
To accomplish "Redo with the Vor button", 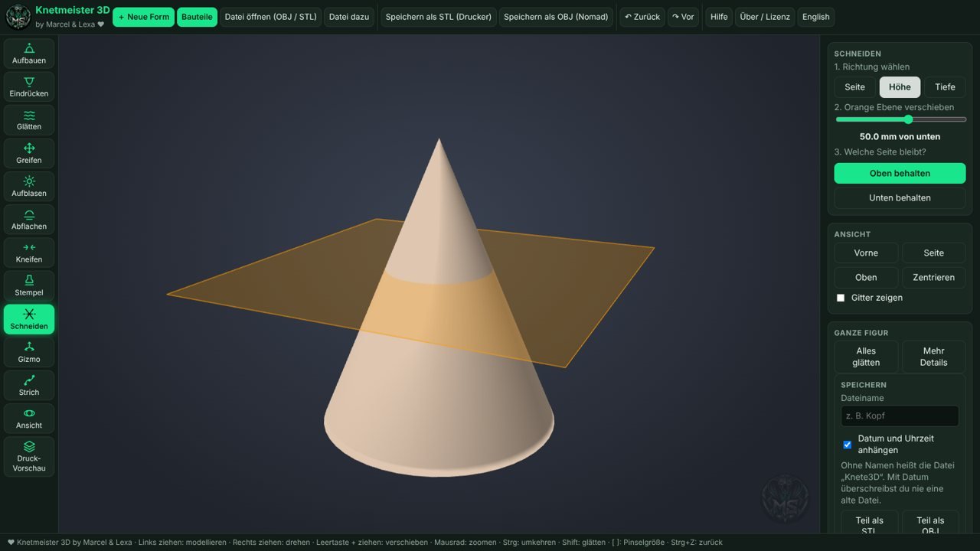I will click(x=683, y=17).
